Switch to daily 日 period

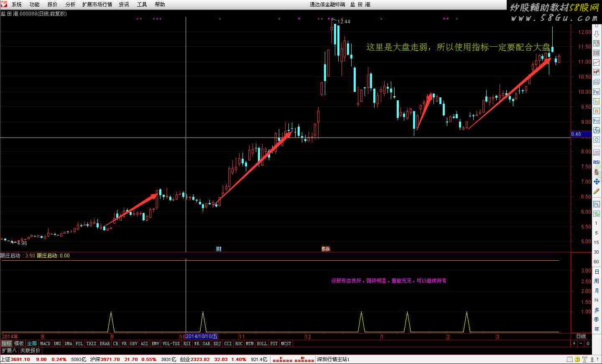click(597, 272)
